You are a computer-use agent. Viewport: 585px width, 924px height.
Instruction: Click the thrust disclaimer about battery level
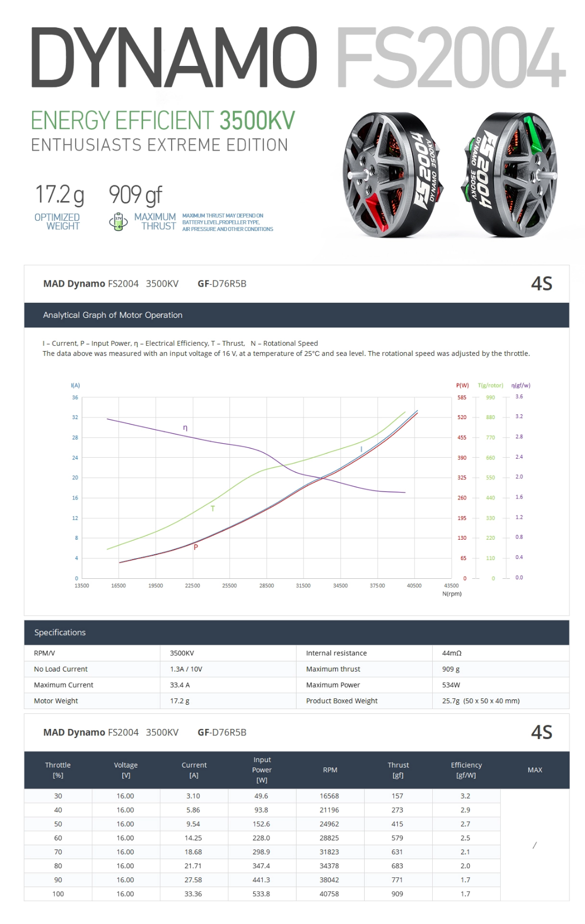(227, 222)
